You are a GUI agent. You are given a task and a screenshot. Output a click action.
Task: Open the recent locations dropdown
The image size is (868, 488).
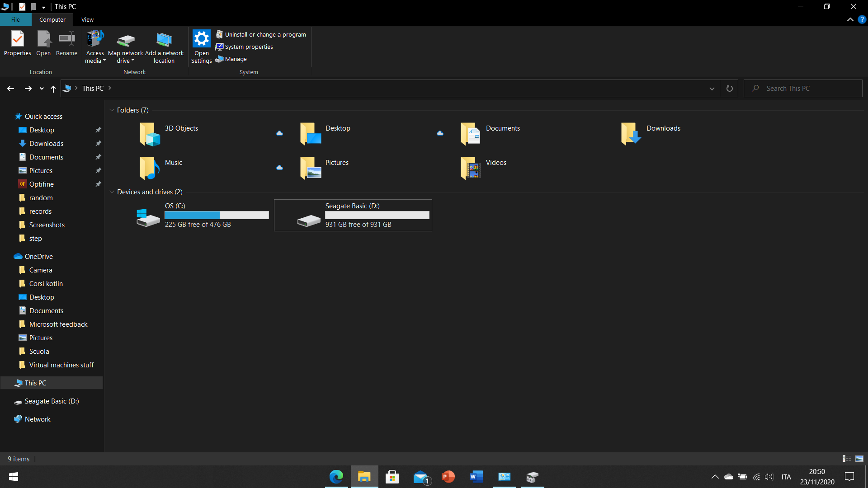pos(42,89)
